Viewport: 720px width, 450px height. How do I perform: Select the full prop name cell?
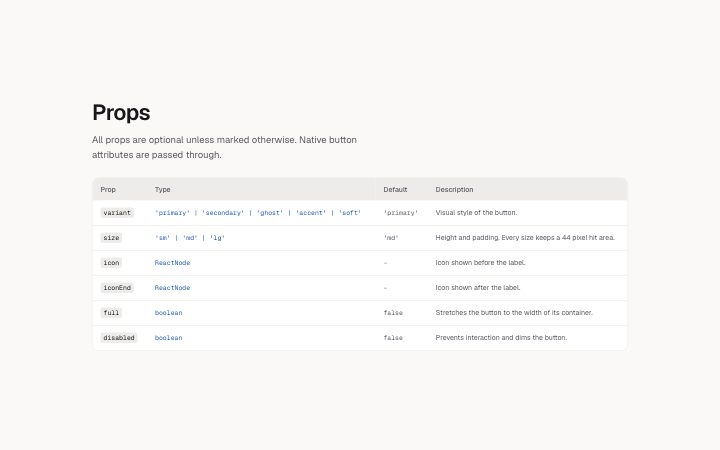pos(111,313)
